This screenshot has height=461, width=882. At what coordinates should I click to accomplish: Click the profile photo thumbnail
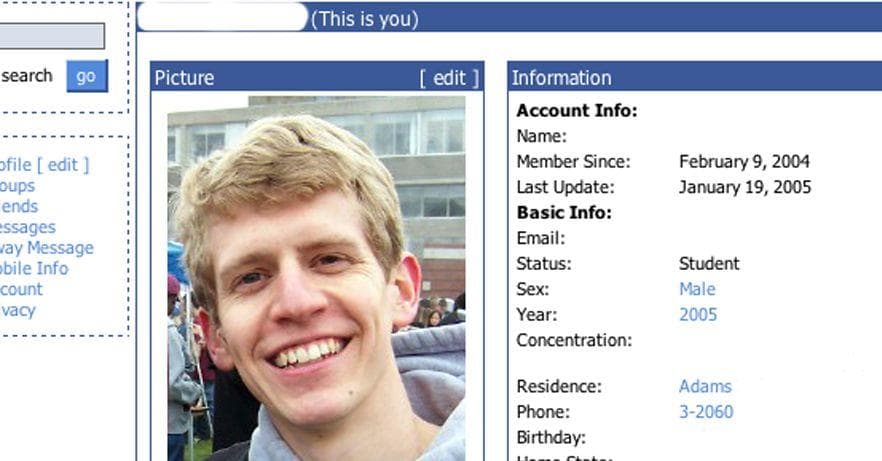tap(316, 278)
